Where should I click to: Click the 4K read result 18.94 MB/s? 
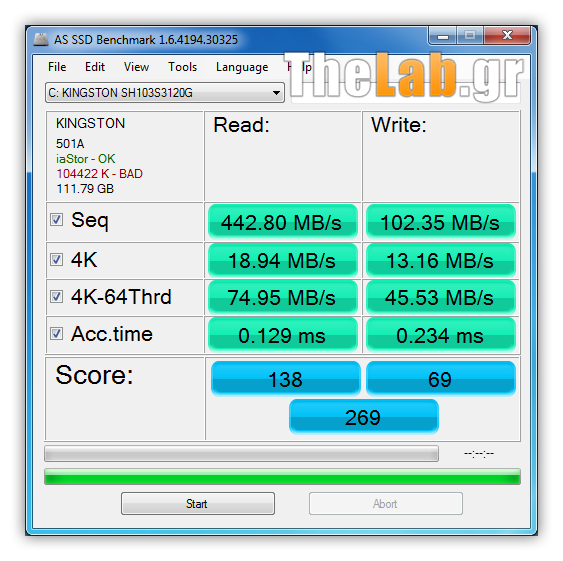[283, 260]
